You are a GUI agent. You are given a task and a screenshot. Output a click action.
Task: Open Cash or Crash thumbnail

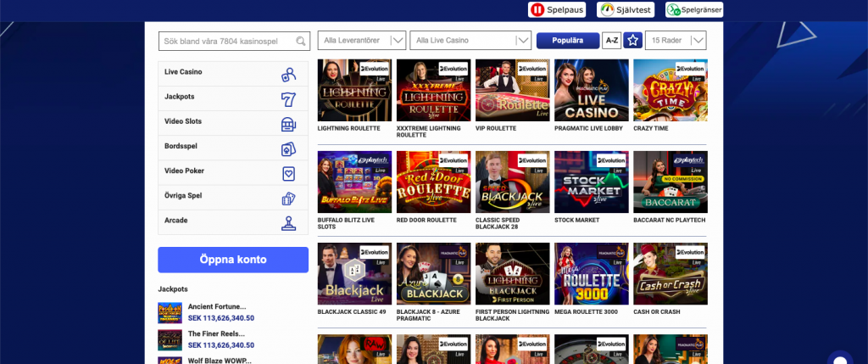tap(670, 274)
